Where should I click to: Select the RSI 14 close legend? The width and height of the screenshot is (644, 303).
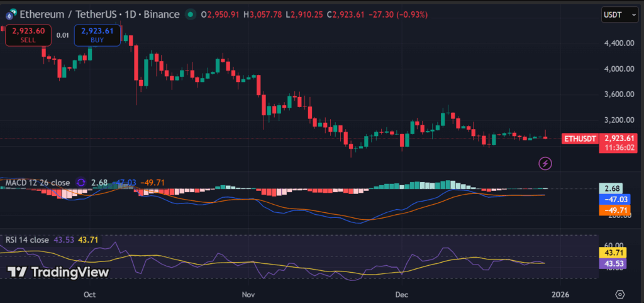[x=27, y=240]
